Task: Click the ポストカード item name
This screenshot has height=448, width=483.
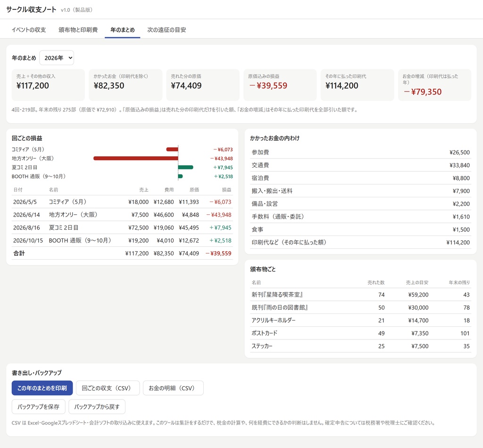Action: pyautogui.click(x=265, y=333)
